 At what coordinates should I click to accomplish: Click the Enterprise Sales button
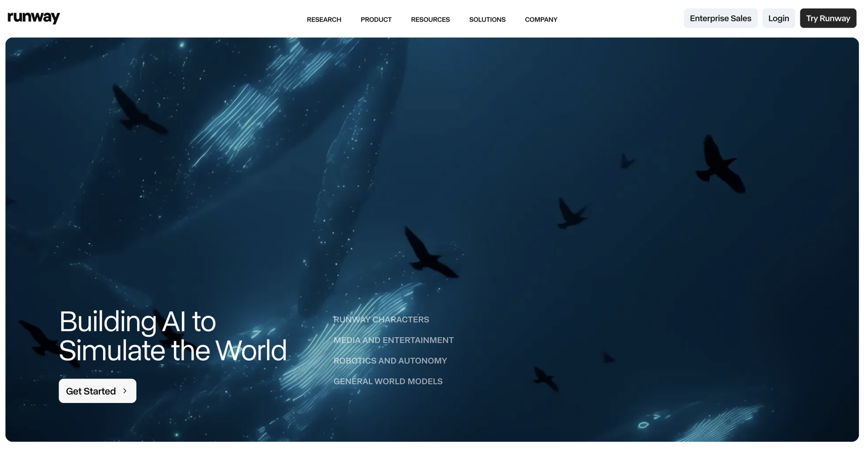point(720,18)
